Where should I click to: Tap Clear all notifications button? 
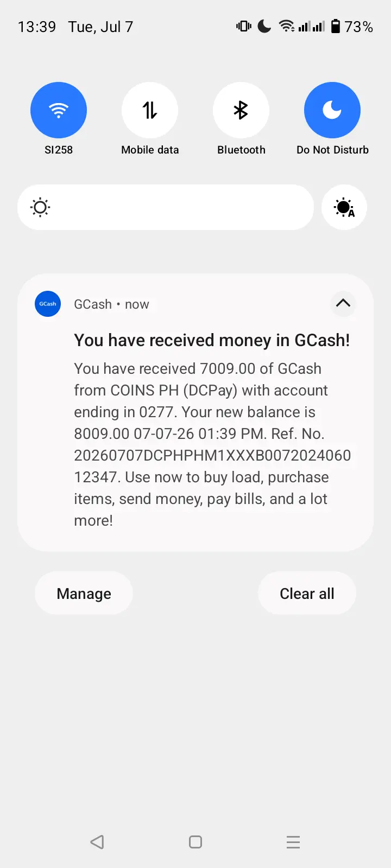tap(307, 593)
